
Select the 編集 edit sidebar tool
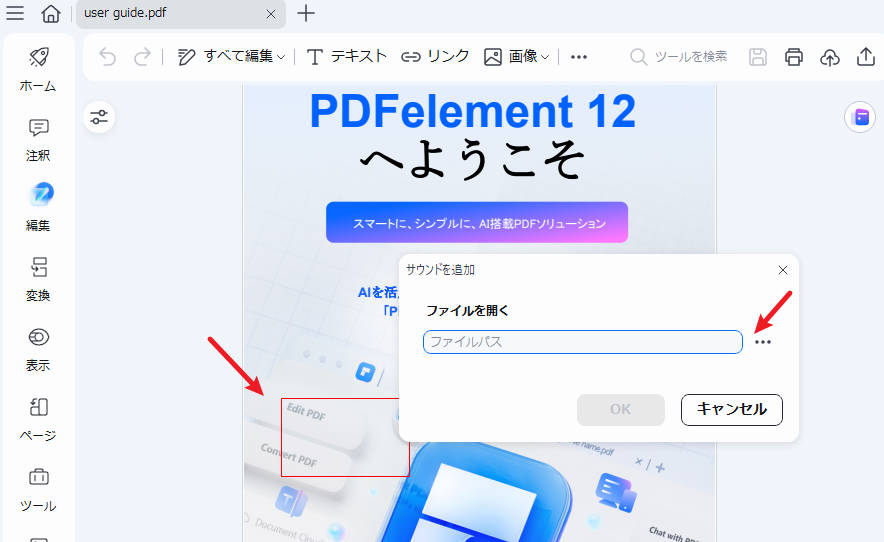38,208
